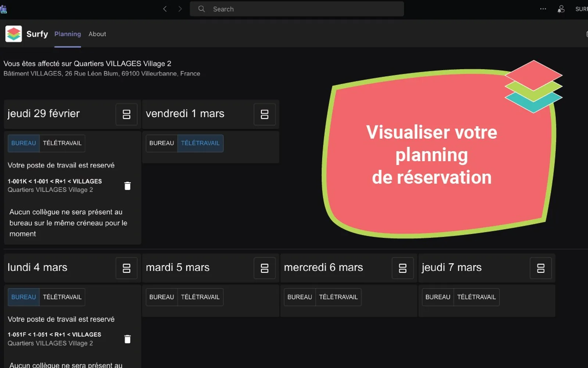Click the mercredi 6 mars heading

pyautogui.click(x=323, y=268)
